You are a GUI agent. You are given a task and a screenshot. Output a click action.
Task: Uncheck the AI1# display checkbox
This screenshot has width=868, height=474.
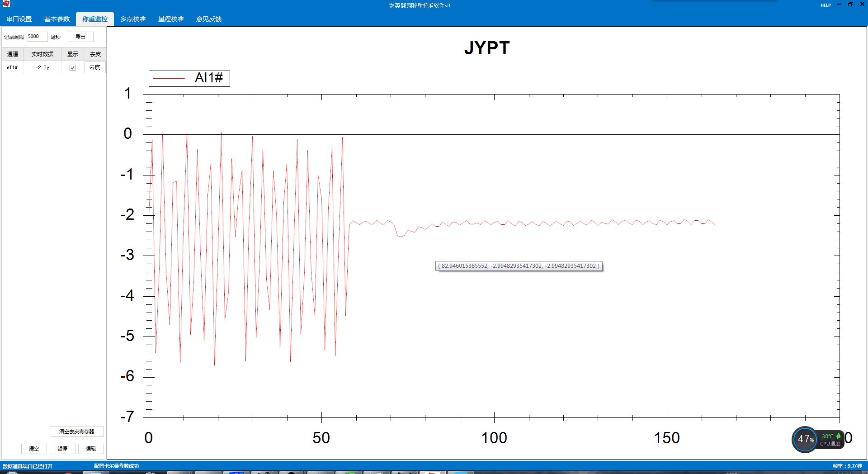click(x=72, y=67)
